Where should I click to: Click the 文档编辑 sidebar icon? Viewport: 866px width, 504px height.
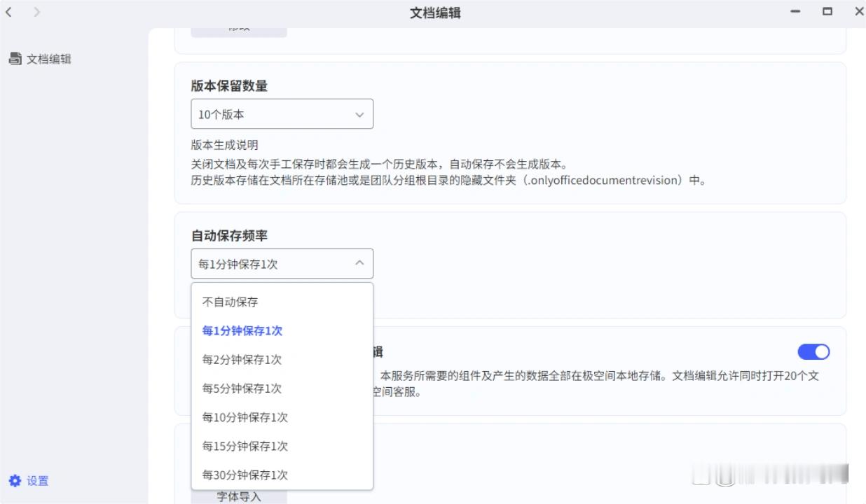pyautogui.click(x=15, y=59)
